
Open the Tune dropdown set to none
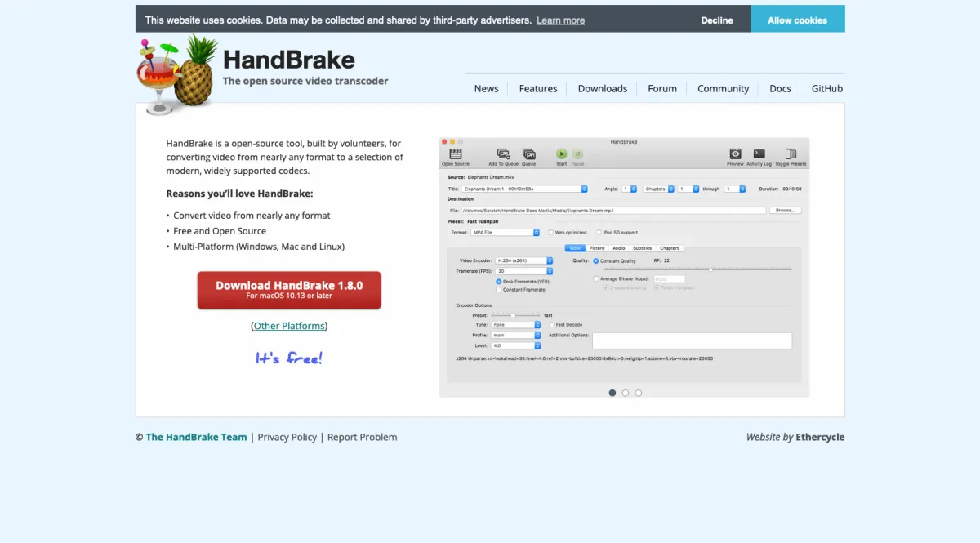516,325
